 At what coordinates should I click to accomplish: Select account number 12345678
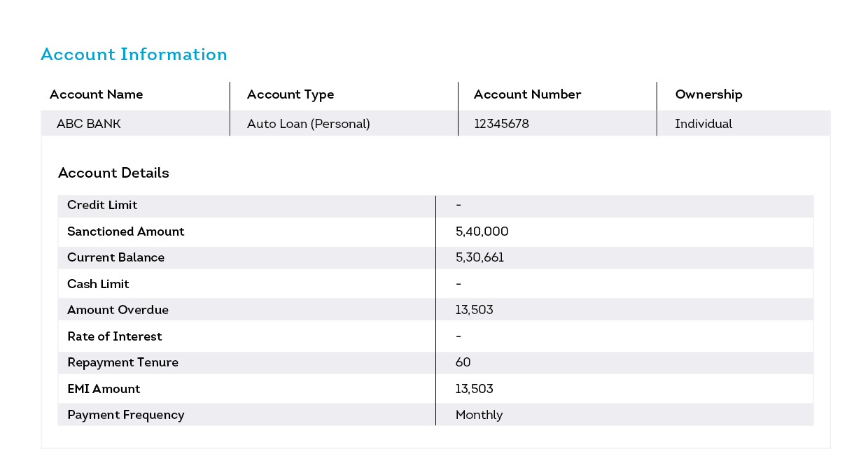[x=501, y=124]
